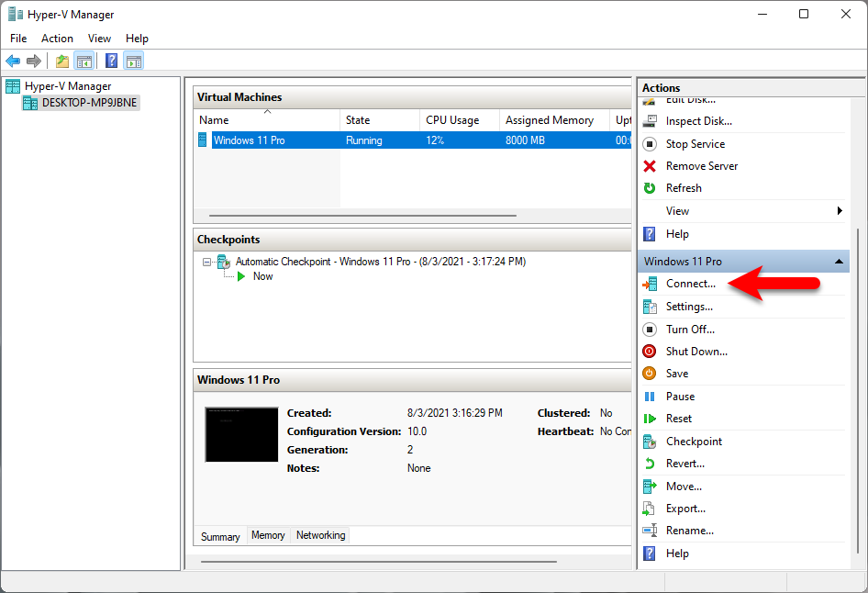Image resolution: width=868 pixels, height=593 pixels.
Task: Click the Rename icon in Actions
Action: (x=650, y=531)
